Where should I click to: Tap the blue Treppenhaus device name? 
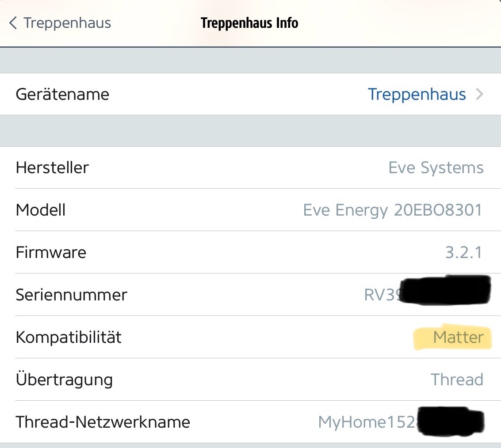(417, 95)
